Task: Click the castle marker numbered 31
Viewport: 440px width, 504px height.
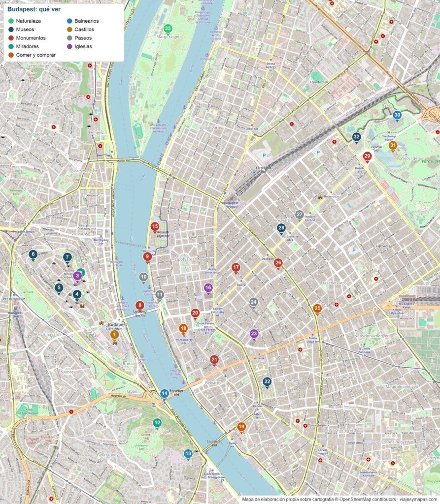Action: pos(392,146)
